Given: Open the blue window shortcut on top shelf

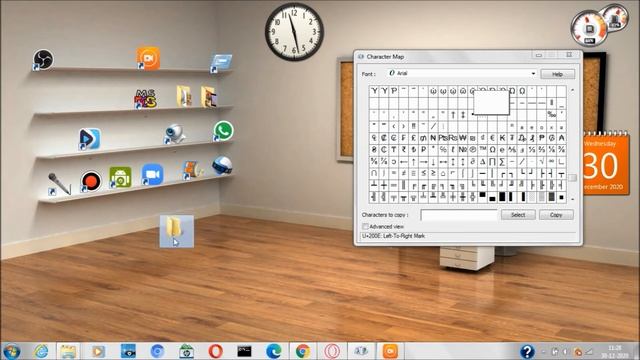Looking at the screenshot, I should [221, 63].
